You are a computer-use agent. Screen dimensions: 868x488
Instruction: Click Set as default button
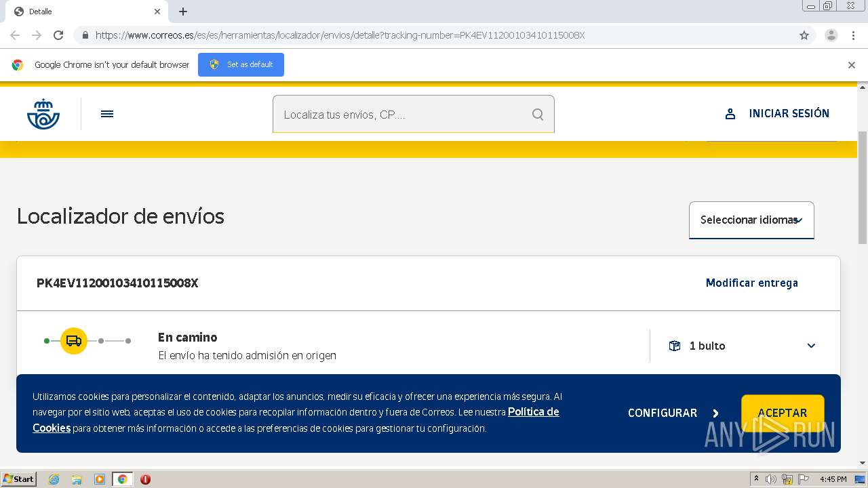[241, 64]
